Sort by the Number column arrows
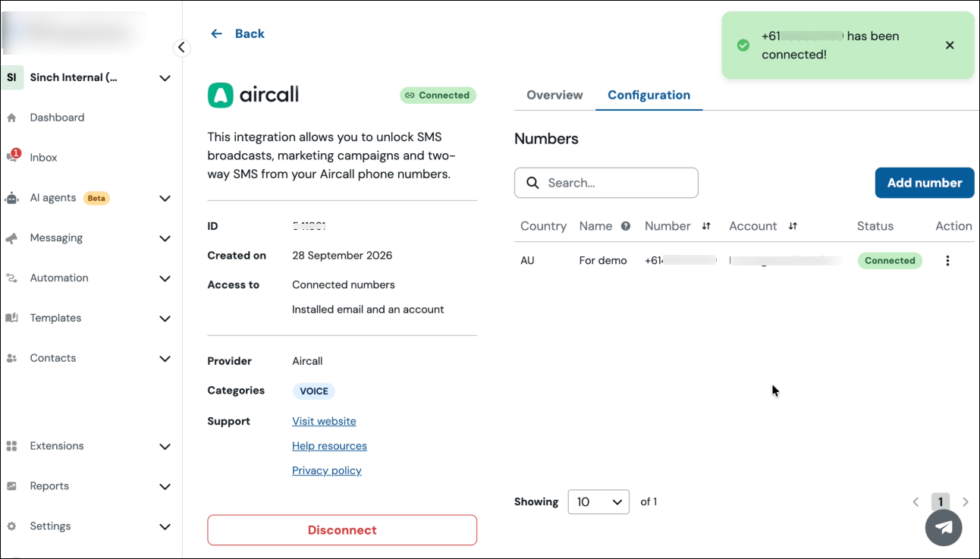 click(x=706, y=226)
